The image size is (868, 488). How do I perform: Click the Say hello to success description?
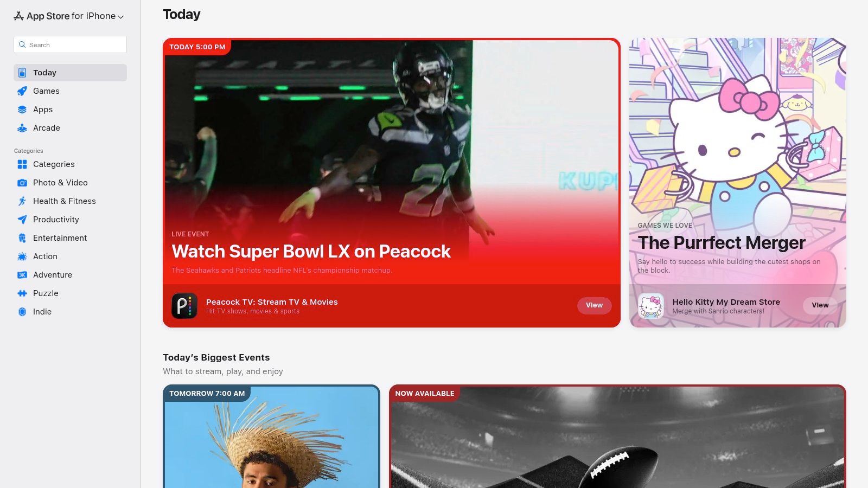coord(729,266)
